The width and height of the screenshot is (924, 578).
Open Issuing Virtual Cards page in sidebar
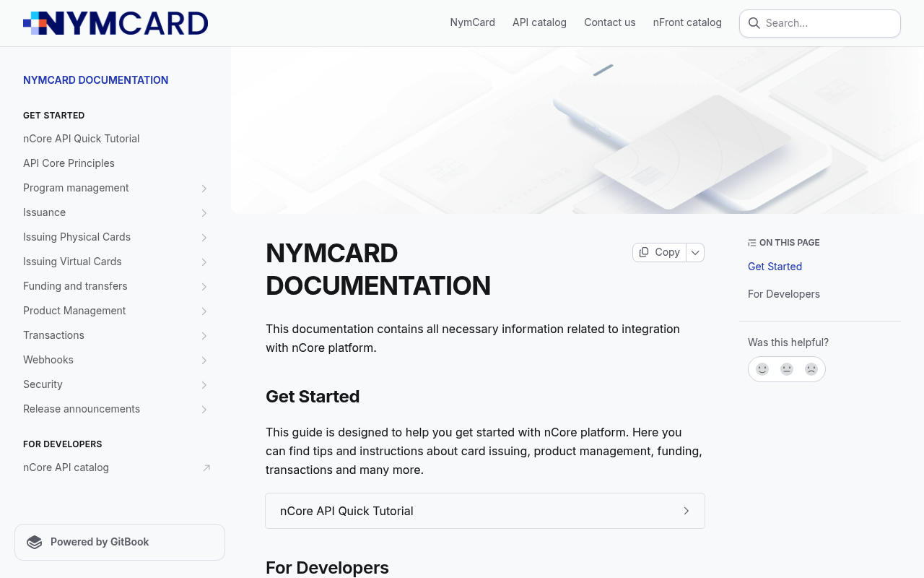click(72, 262)
